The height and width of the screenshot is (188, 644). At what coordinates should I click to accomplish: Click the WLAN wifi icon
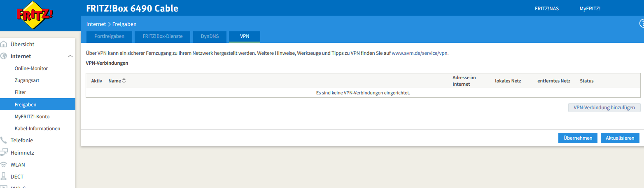4,164
